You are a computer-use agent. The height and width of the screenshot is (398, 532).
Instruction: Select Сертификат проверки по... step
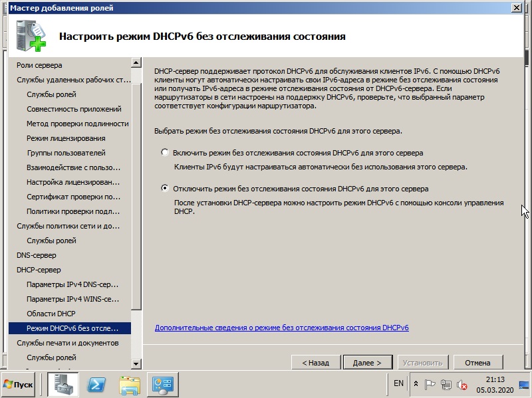[74, 196]
